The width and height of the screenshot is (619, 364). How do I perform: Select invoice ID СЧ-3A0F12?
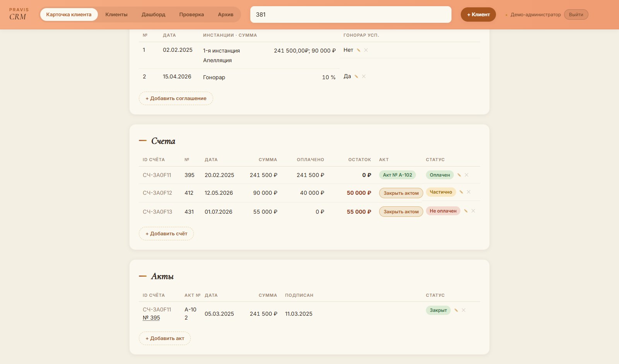[x=157, y=193]
